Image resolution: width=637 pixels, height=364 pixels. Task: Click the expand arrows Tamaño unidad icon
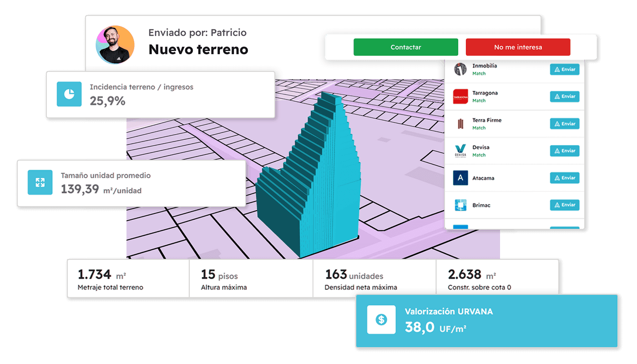pyautogui.click(x=40, y=182)
